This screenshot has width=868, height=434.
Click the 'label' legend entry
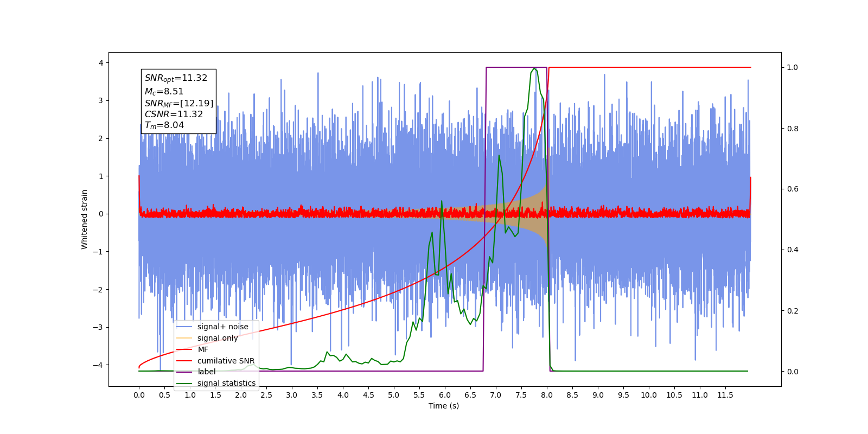pos(196,372)
